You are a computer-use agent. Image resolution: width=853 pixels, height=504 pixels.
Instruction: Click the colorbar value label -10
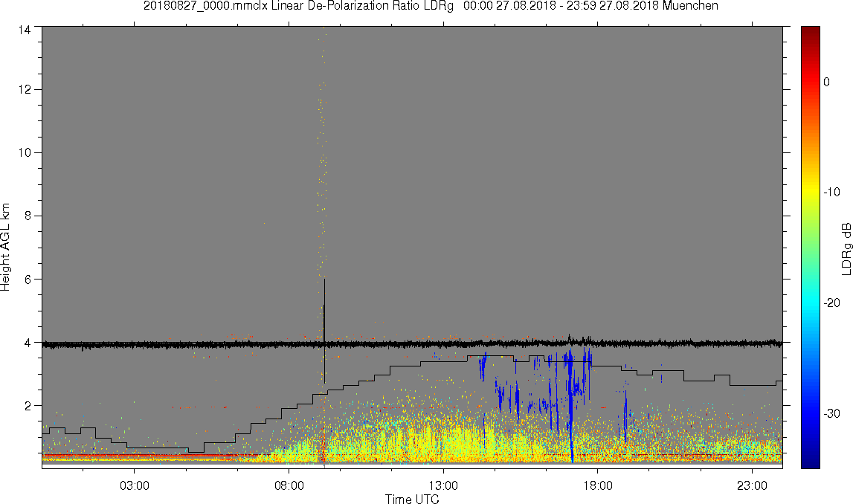coord(831,192)
